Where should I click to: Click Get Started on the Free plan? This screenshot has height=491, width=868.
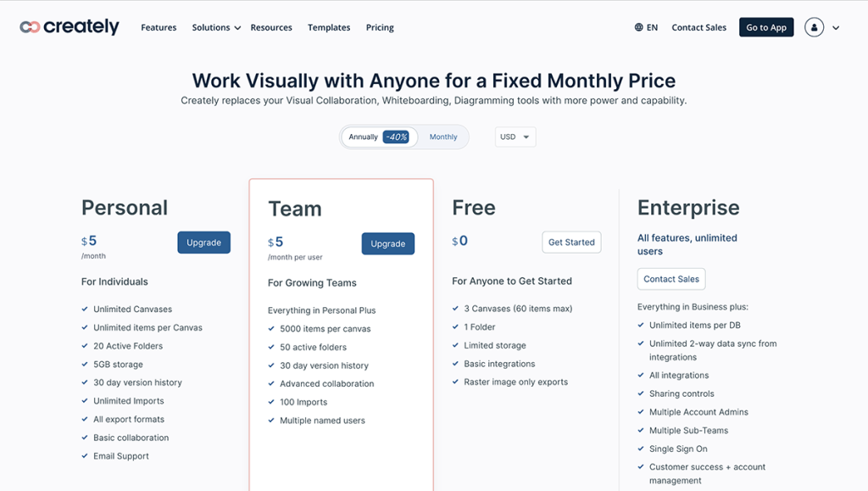point(571,242)
